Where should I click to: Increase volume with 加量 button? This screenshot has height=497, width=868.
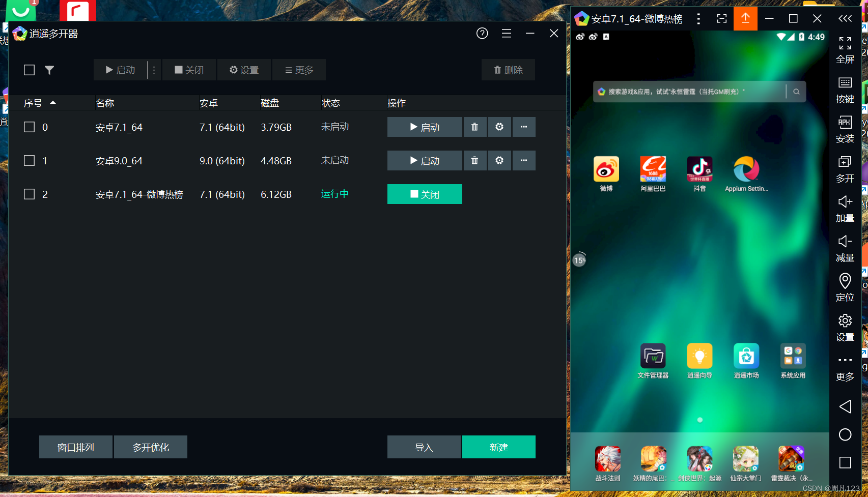point(845,209)
